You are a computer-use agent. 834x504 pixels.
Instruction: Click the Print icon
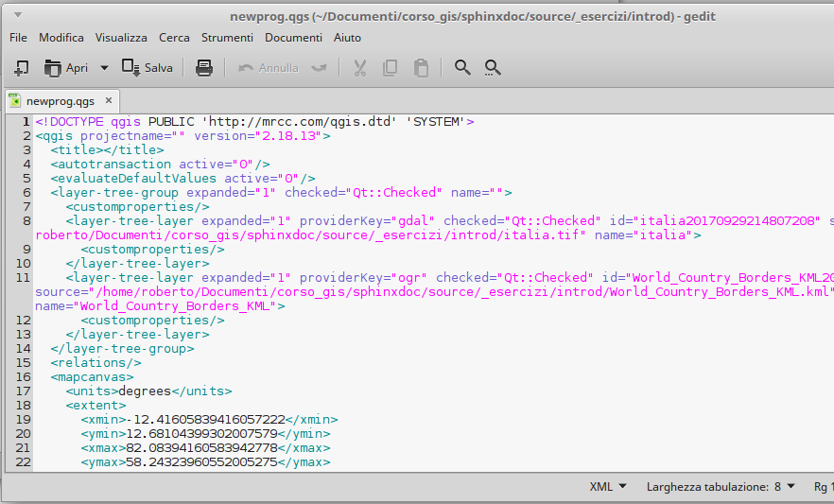[204, 68]
